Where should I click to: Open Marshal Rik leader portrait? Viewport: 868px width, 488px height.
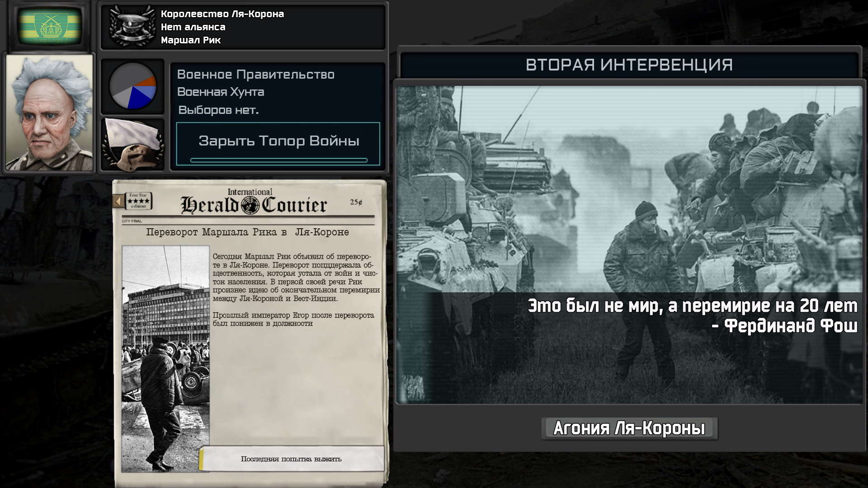[x=49, y=113]
